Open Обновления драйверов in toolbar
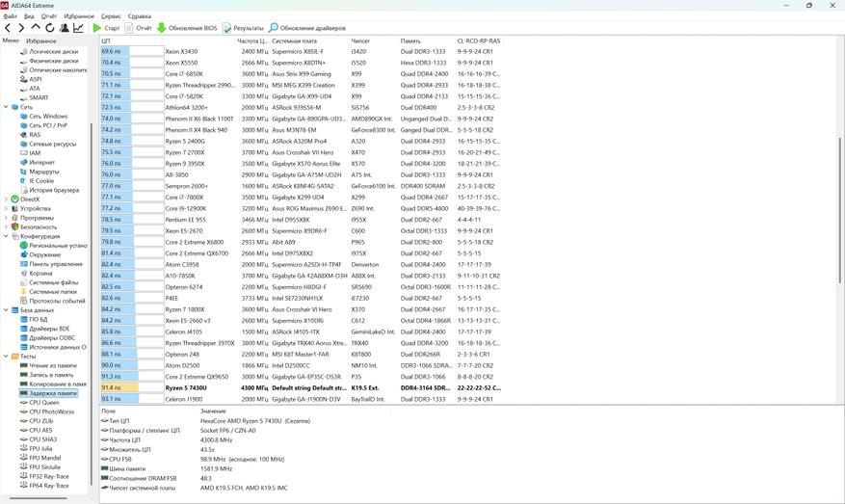The width and height of the screenshot is (845, 504). click(x=307, y=28)
